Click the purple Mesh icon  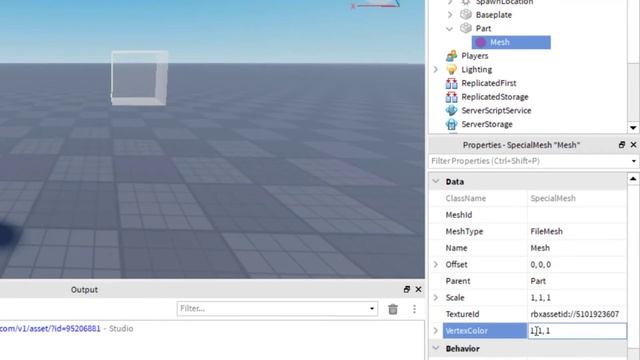(x=480, y=42)
